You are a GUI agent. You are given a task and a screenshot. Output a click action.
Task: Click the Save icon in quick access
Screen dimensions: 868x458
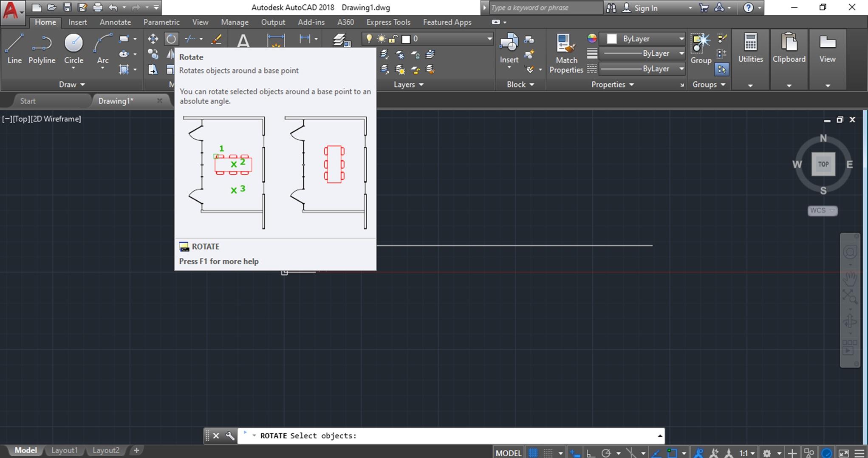click(67, 7)
